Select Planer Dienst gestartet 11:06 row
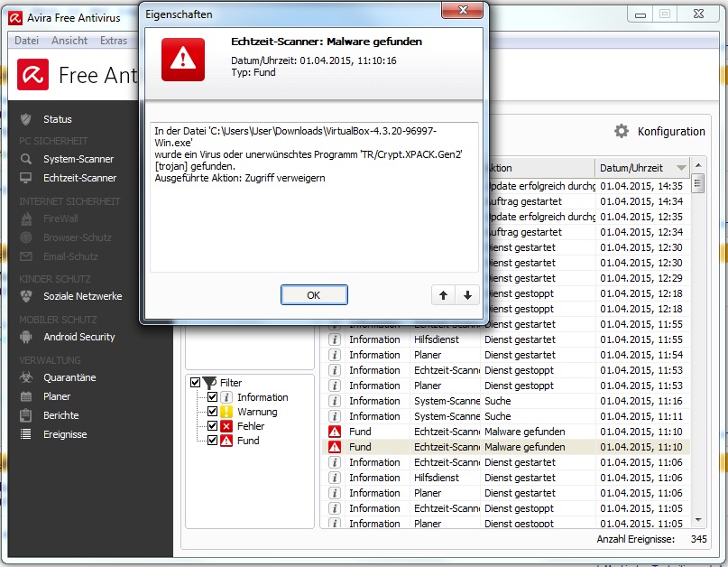Screen dimensions: 728x567 tap(504, 493)
